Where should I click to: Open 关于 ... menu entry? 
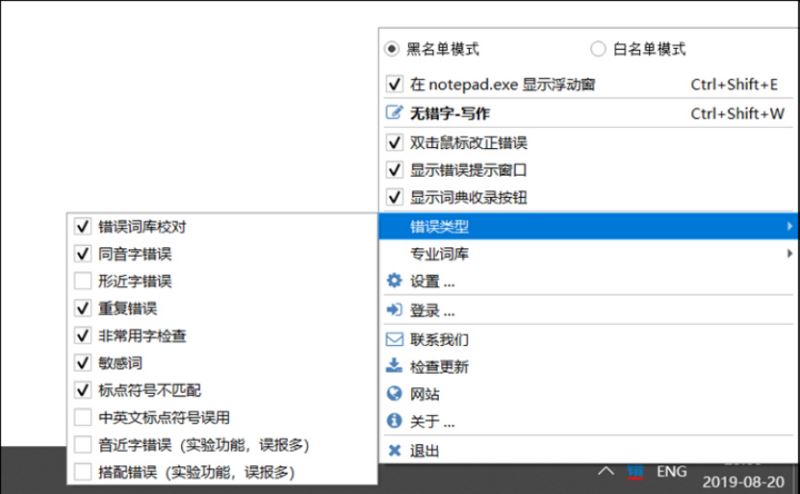tap(587, 421)
